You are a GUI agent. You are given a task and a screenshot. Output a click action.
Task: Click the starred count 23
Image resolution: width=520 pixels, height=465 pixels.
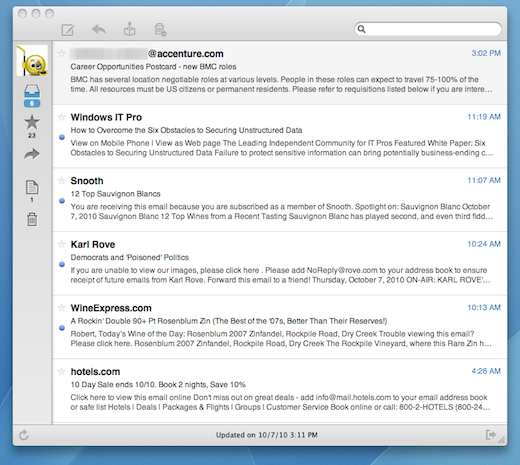pos(32,136)
